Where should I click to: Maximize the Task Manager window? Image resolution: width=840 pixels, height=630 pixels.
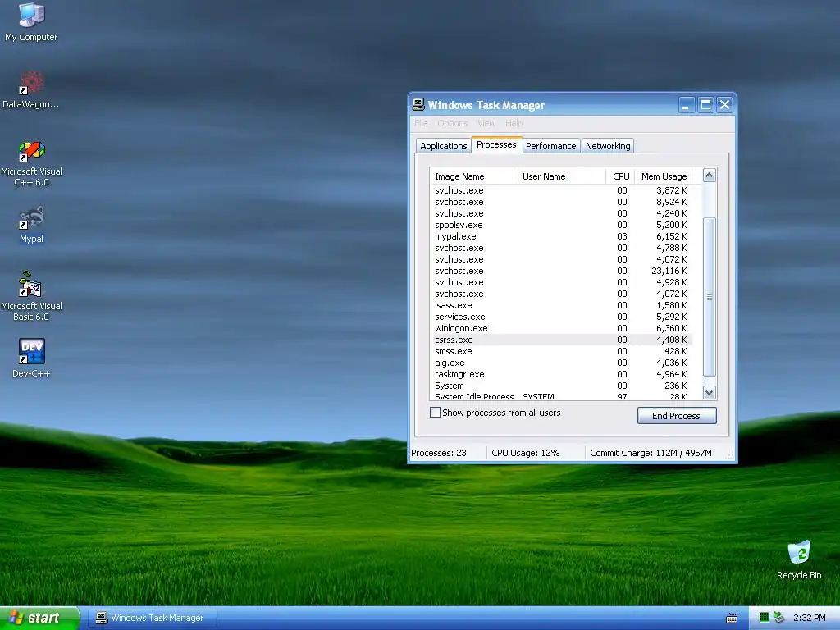click(x=705, y=105)
